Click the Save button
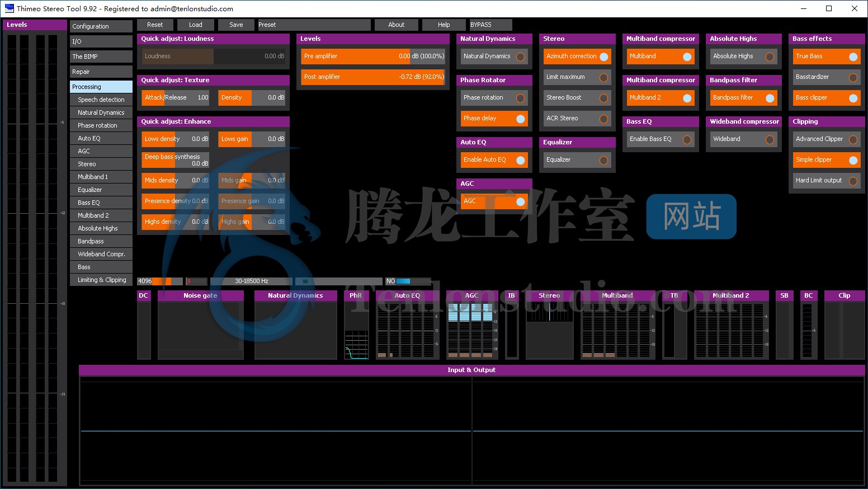This screenshot has width=868, height=489. pos(236,25)
